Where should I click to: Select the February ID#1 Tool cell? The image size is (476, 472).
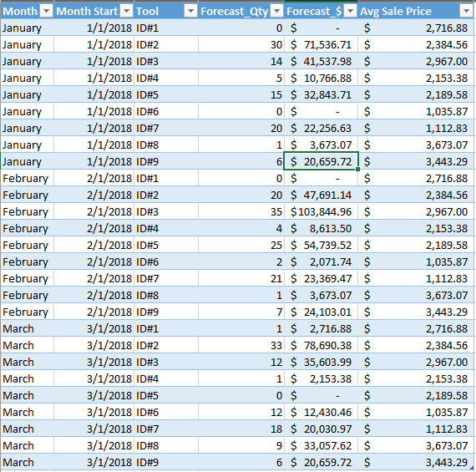click(166, 178)
